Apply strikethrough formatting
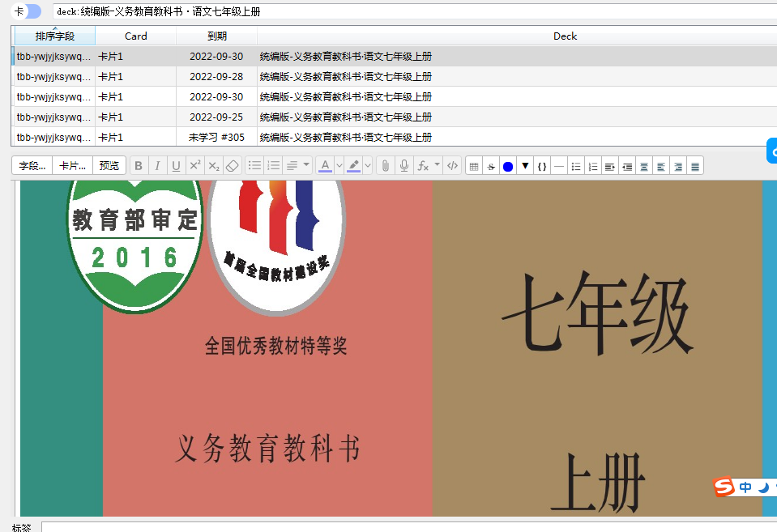The image size is (777, 532). click(491, 167)
